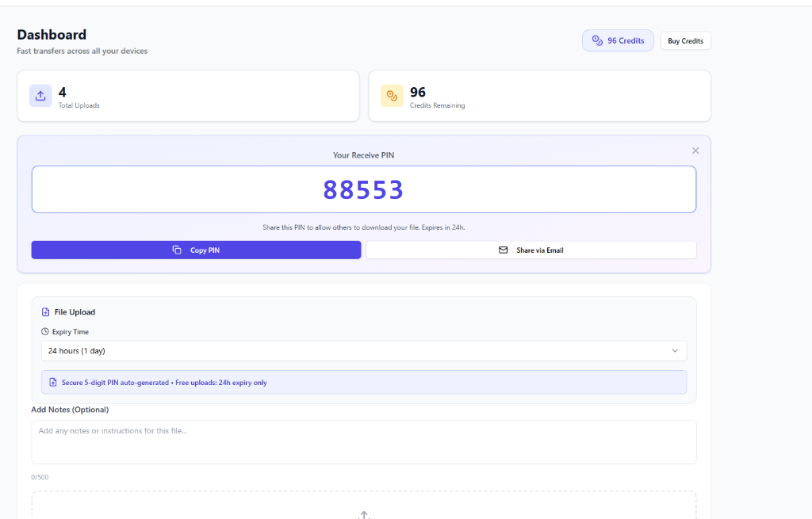
Task: Open the Expiry Time dropdown
Action: [364, 351]
